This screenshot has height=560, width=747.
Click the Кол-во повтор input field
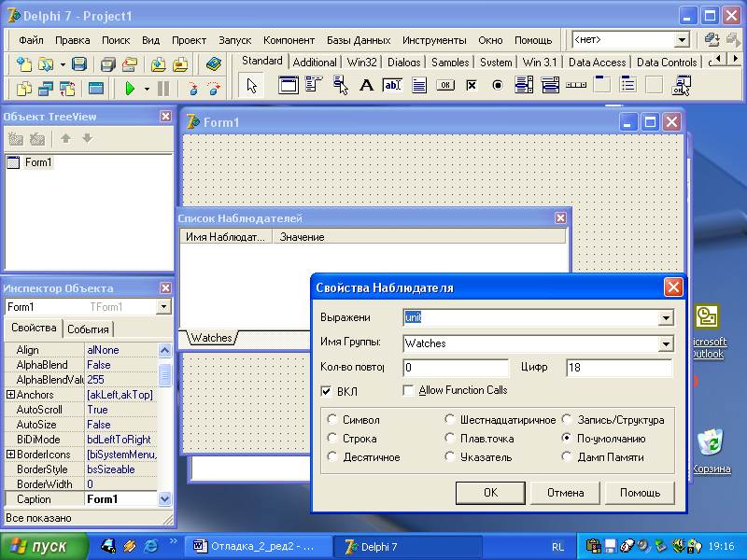click(456, 367)
